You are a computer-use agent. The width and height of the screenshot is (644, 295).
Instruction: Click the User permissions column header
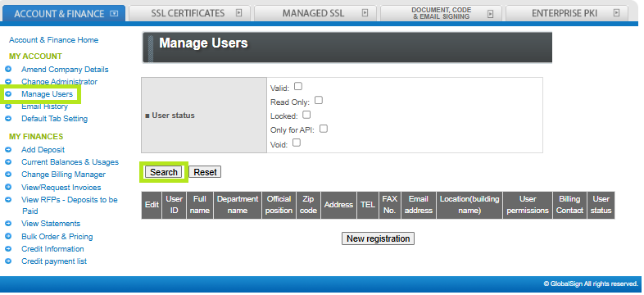tap(528, 205)
